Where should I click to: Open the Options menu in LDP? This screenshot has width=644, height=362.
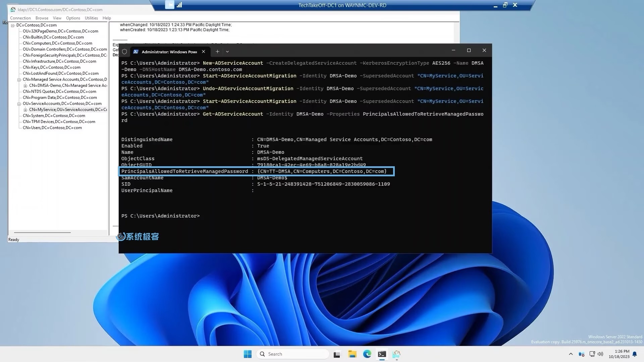(x=73, y=18)
